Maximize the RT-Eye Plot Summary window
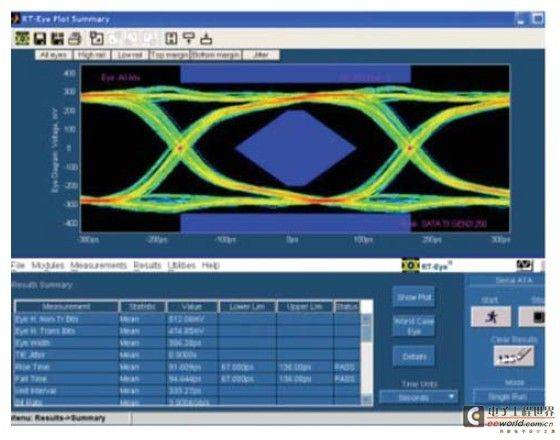 pyautogui.click(x=538, y=19)
